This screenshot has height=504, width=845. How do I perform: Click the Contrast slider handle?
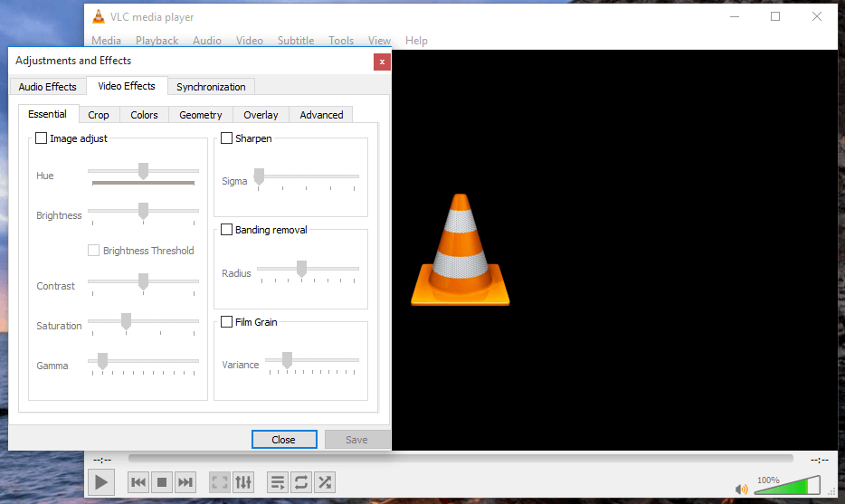click(143, 281)
